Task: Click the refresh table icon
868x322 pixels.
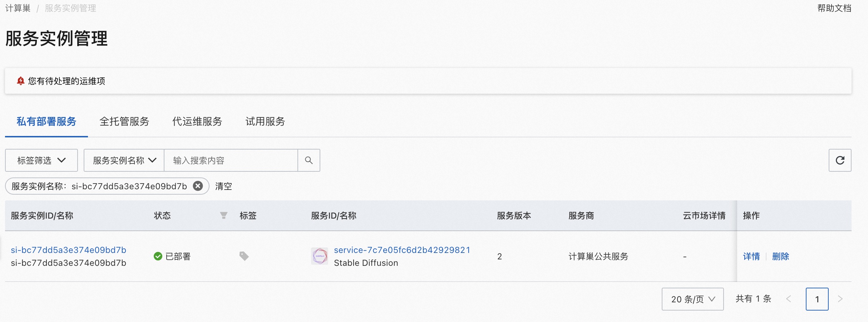Action: tap(840, 160)
